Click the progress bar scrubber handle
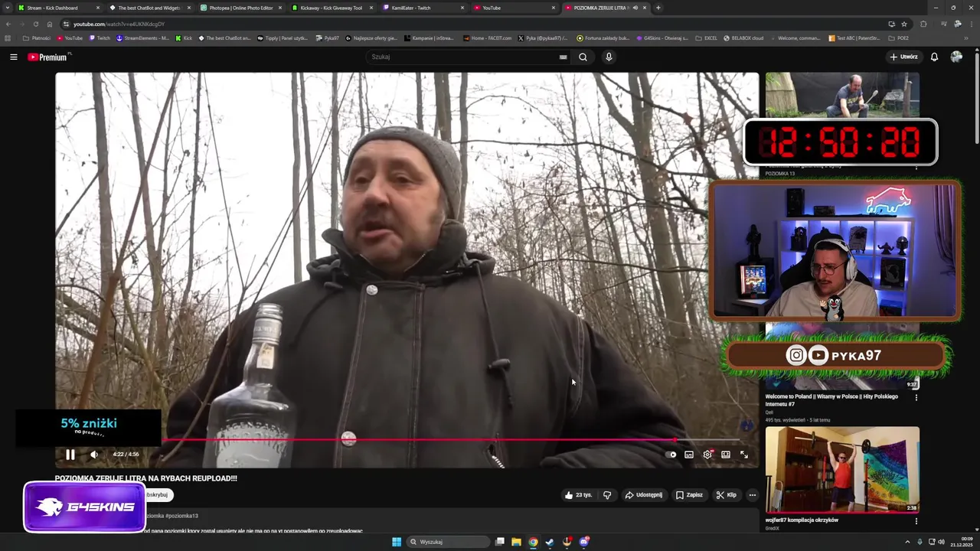 (675, 440)
